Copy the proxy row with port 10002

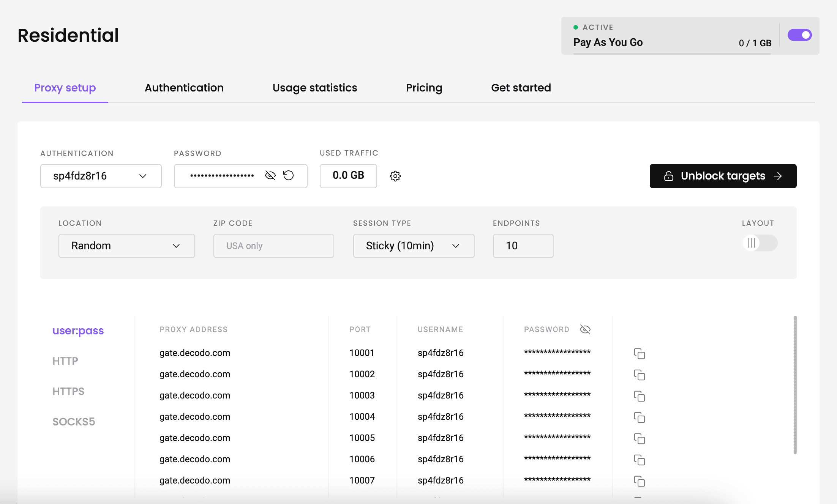click(640, 375)
